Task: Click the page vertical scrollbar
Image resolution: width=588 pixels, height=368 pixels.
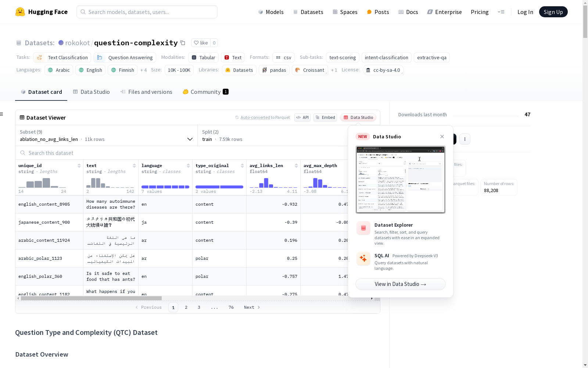Action: [x=585, y=22]
